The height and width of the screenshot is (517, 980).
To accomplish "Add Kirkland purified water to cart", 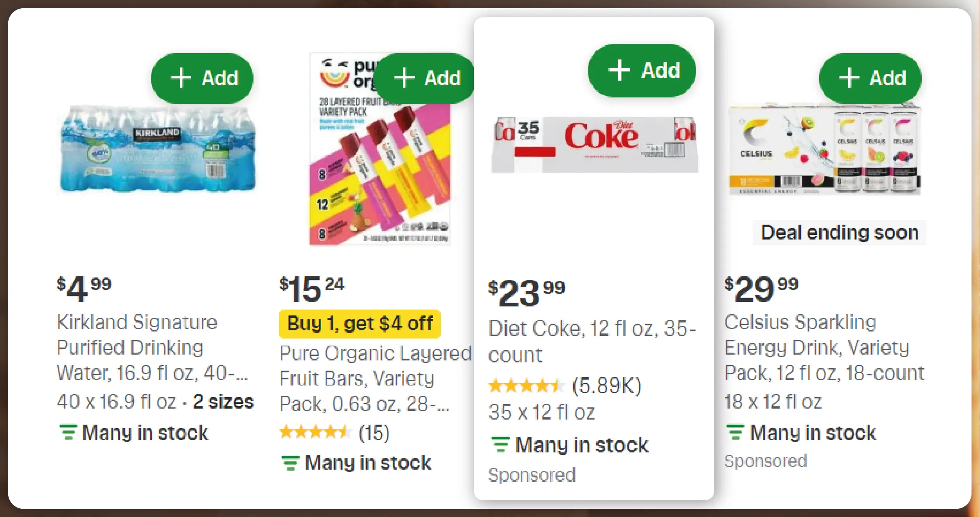I will coord(202,78).
